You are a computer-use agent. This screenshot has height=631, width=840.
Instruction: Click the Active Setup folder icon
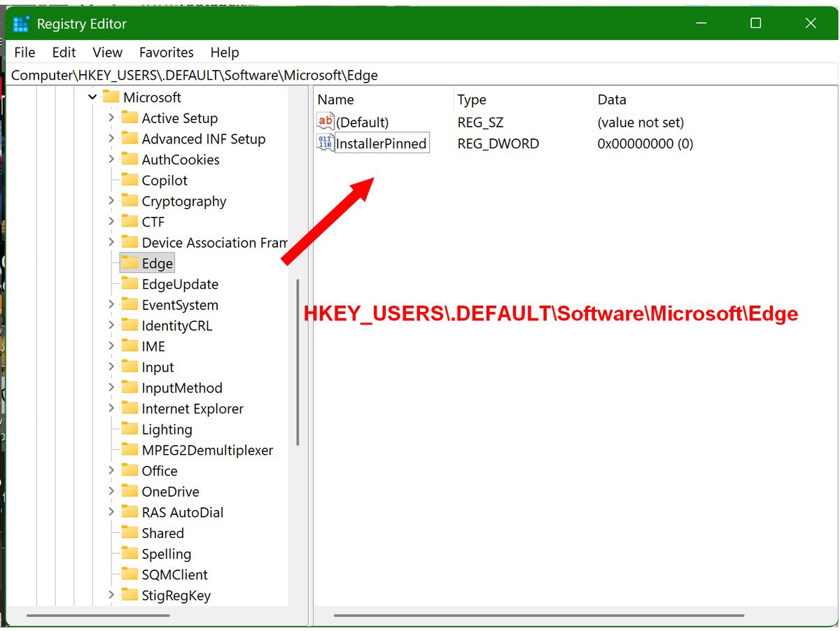[x=129, y=118]
